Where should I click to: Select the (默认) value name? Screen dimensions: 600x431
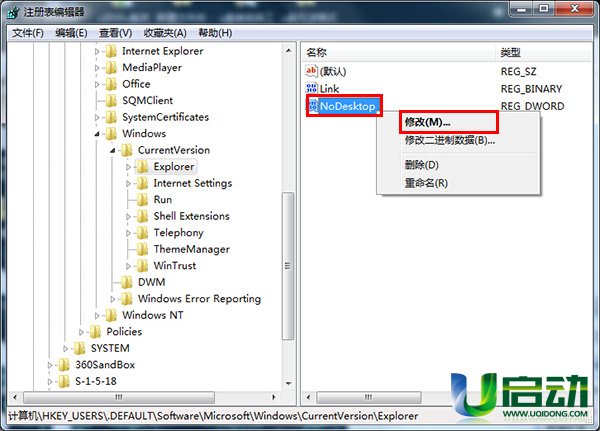(333, 72)
